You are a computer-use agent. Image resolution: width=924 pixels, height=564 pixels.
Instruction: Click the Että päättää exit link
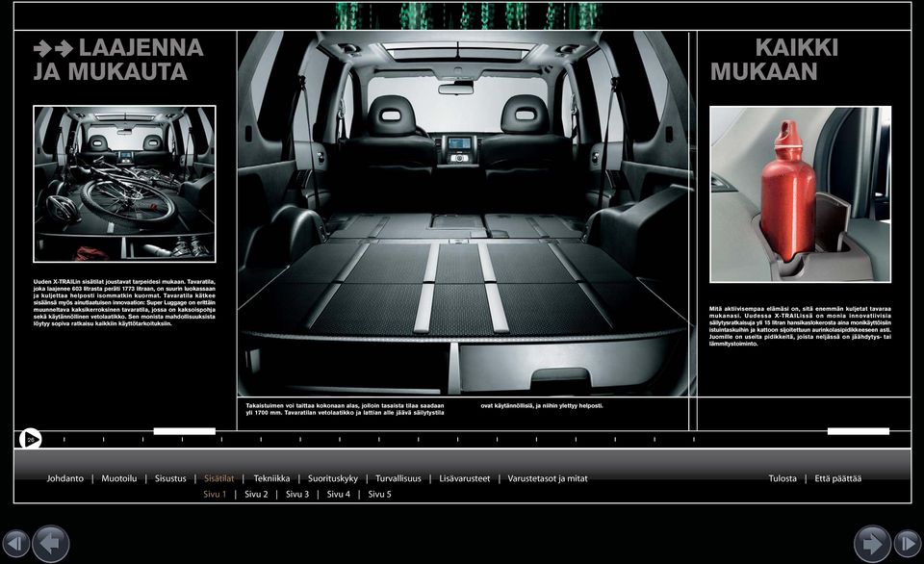(838, 478)
